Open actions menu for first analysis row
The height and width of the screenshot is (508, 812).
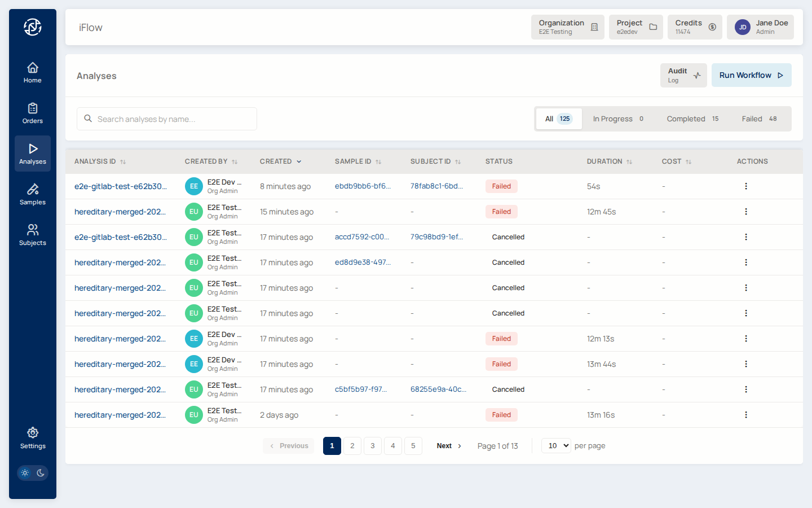(745, 186)
